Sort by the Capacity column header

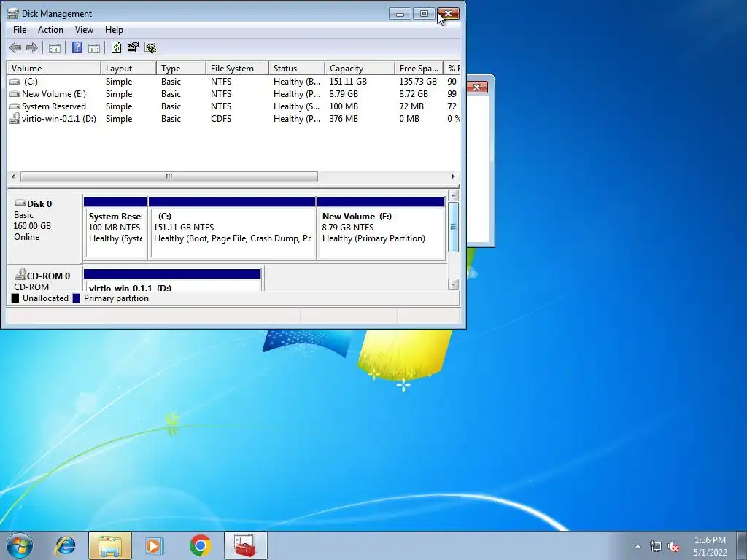click(360, 68)
